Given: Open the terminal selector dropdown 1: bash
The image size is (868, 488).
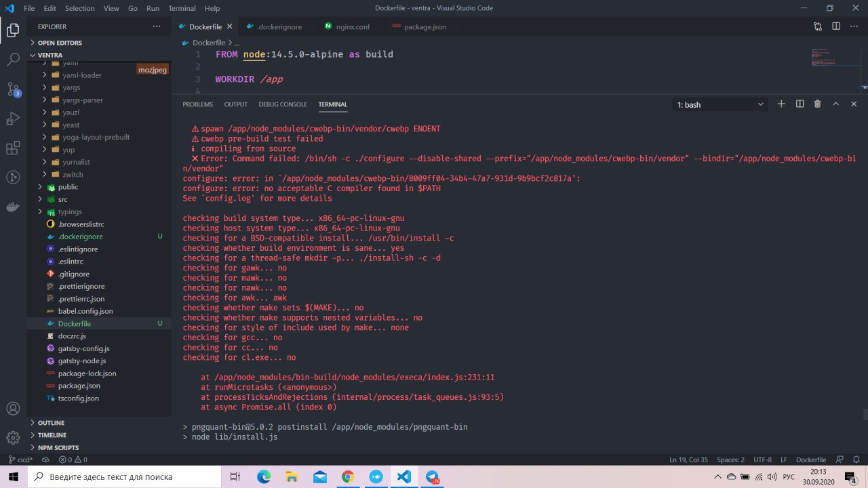Looking at the screenshot, I should (x=720, y=104).
